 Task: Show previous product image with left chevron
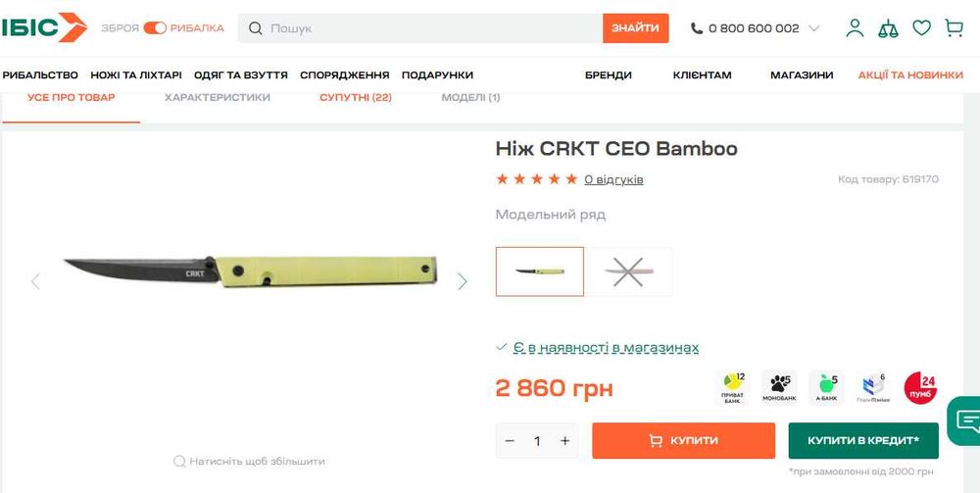point(35,281)
